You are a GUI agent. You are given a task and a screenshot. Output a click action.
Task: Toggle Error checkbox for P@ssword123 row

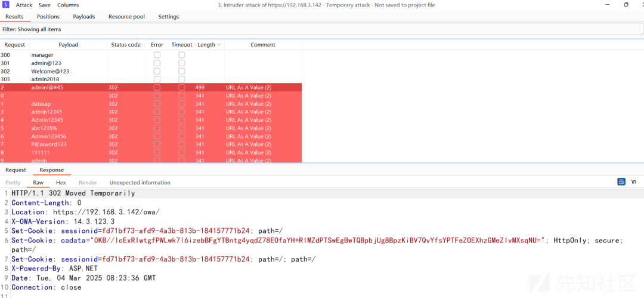click(157, 145)
